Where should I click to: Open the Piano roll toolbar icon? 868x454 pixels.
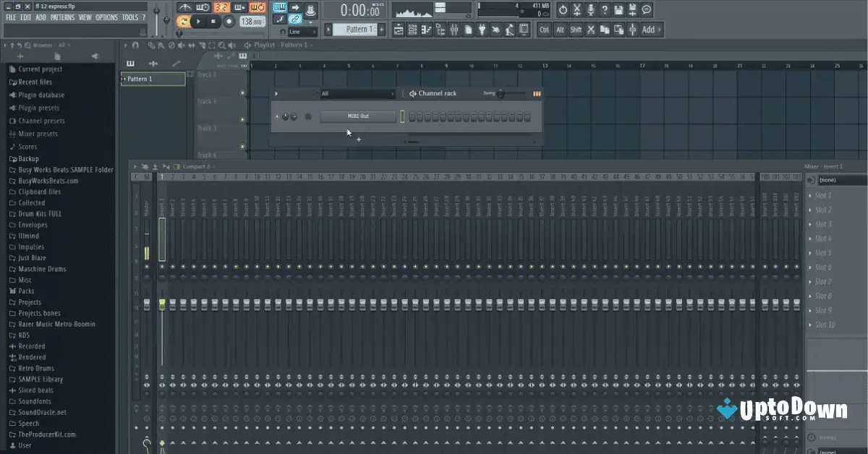click(x=426, y=30)
